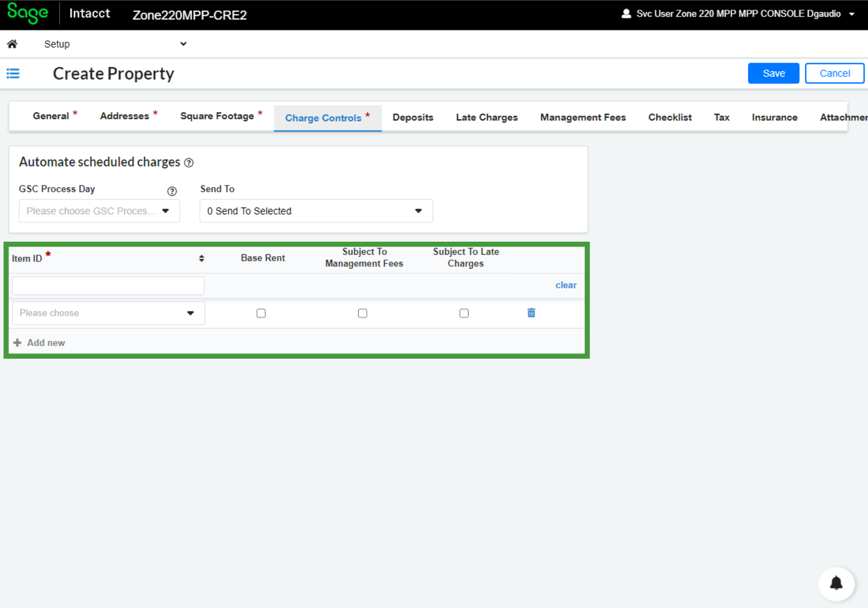Check the Subject To Management Fees checkbox
The width and height of the screenshot is (868, 608).
point(362,313)
